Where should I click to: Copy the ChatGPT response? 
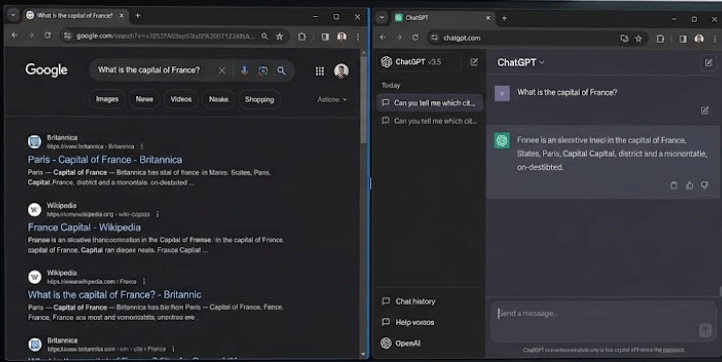coord(674,185)
